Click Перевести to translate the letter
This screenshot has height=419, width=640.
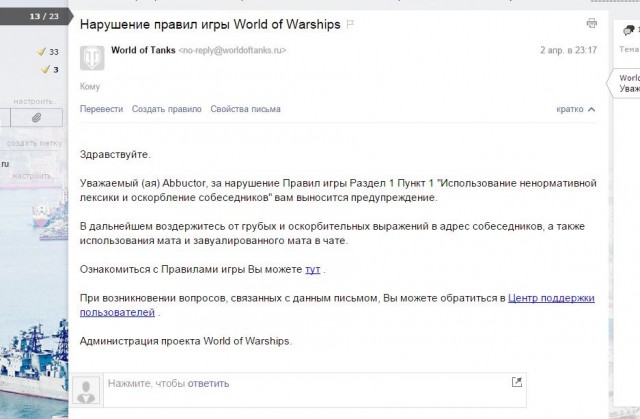point(101,109)
